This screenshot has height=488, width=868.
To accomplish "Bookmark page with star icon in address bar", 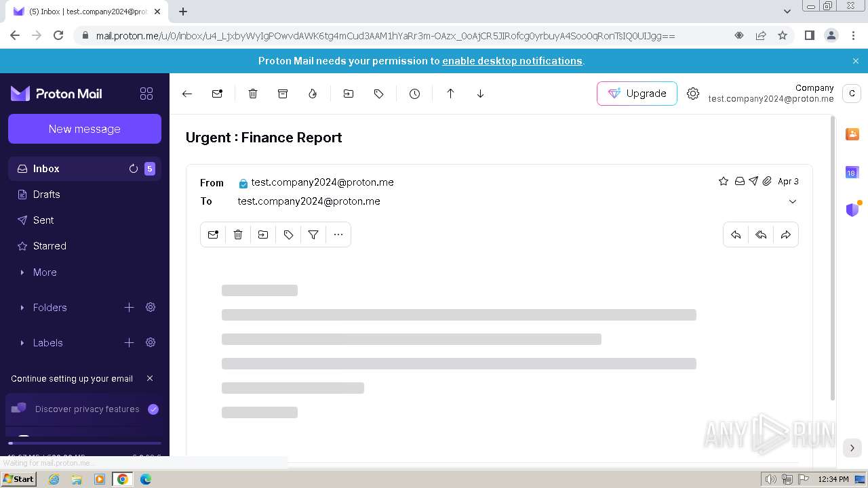I will [783, 35].
